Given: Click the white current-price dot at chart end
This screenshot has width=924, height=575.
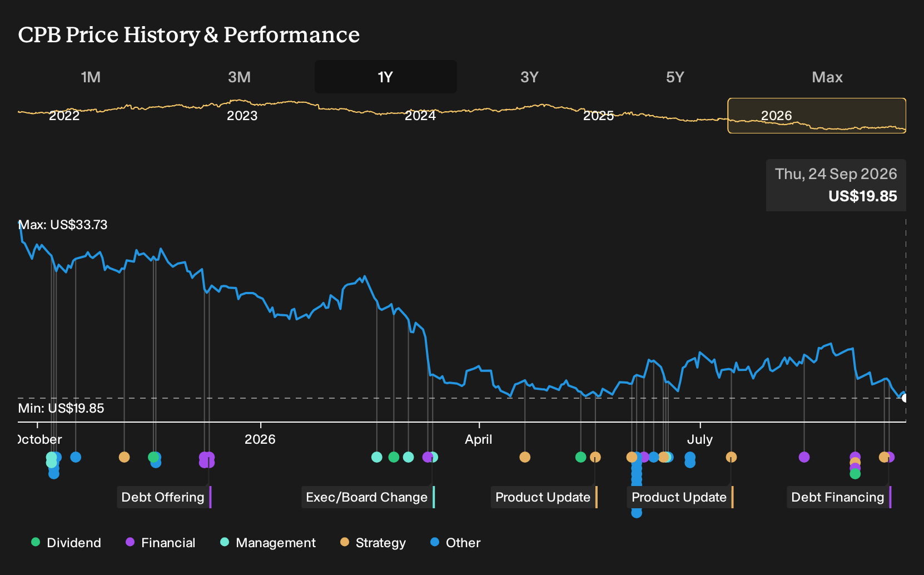Looking at the screenshot, I should [905, 398].
